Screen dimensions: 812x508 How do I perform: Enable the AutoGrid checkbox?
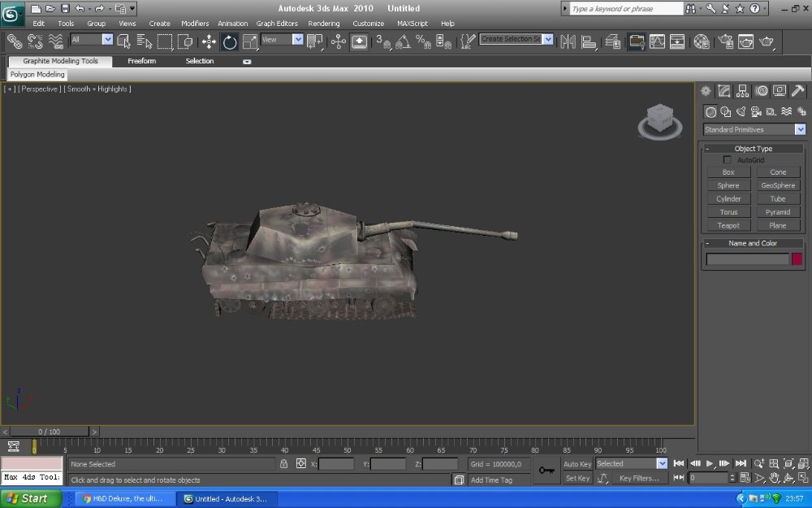click(727, 159)
